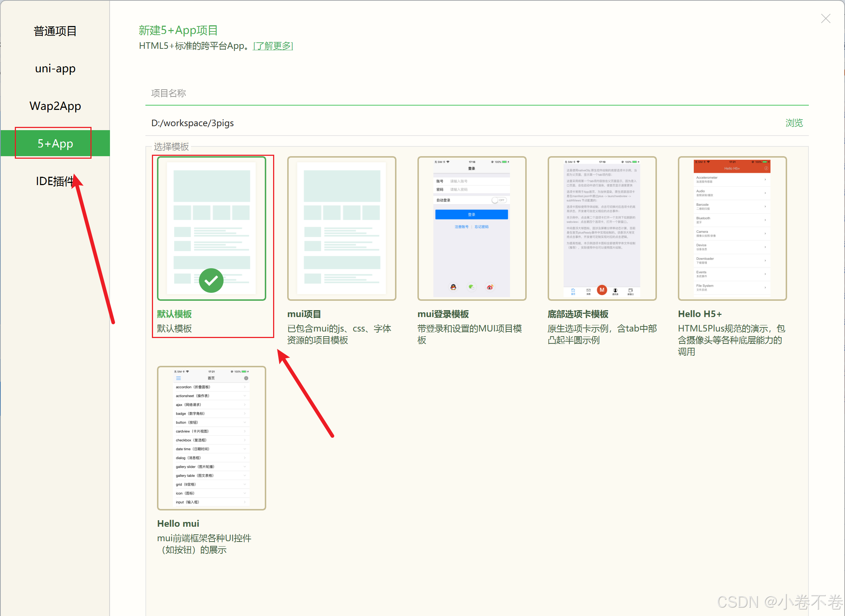Switch to the uni-app tab

(55, 69)
